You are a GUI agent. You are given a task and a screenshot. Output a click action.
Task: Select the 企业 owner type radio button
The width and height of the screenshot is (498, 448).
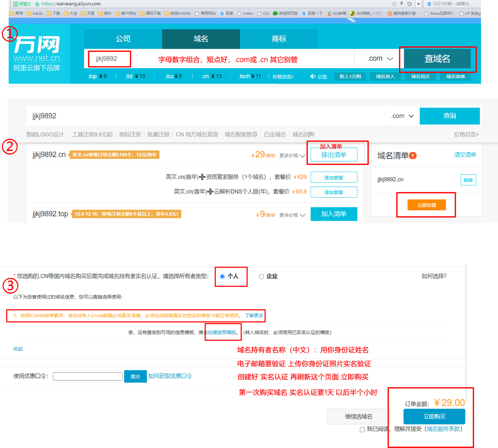pos(261,276)
